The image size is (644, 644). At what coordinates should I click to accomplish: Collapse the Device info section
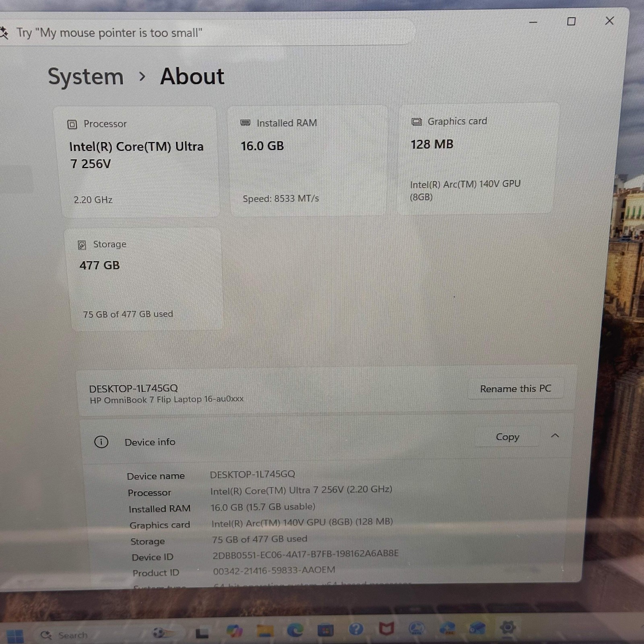(555, 436)
